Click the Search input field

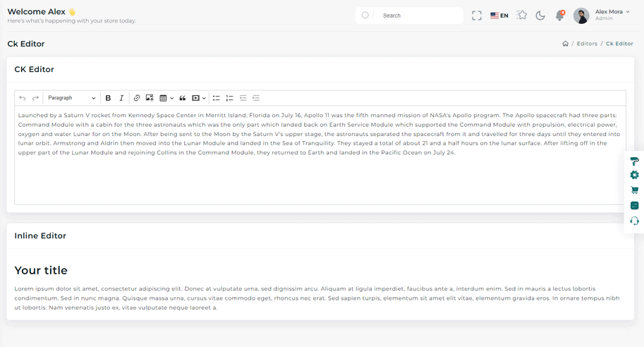click(416, 16)
